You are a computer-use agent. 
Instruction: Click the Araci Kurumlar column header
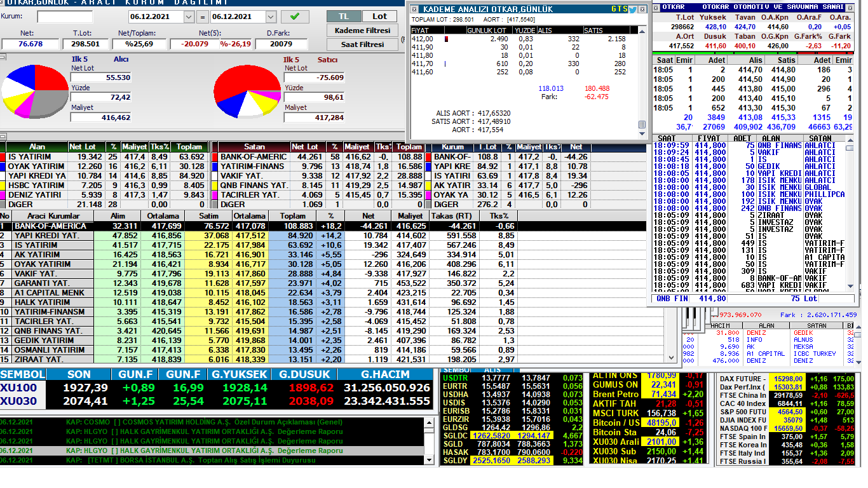(x=52, y=216)
